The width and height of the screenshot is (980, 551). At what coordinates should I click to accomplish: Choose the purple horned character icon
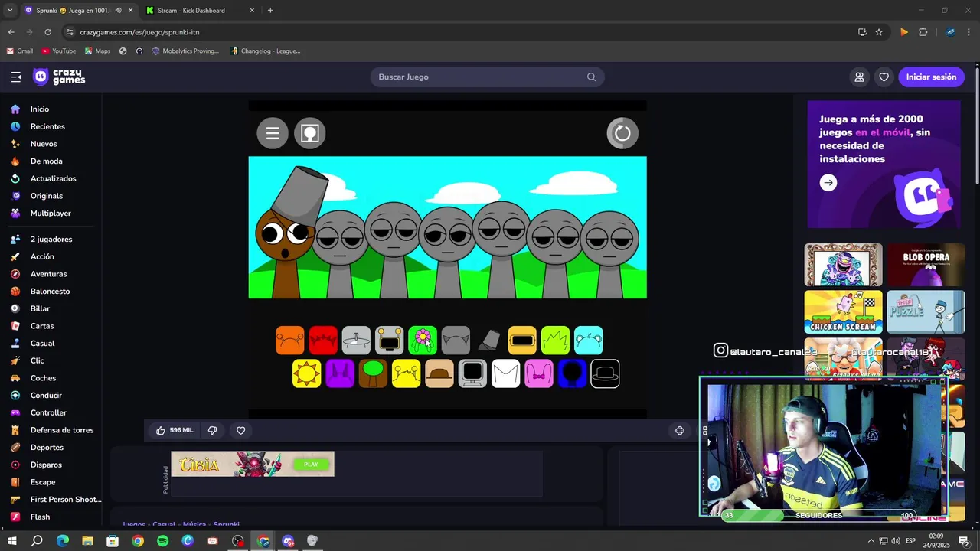click(x=340, y=373)
